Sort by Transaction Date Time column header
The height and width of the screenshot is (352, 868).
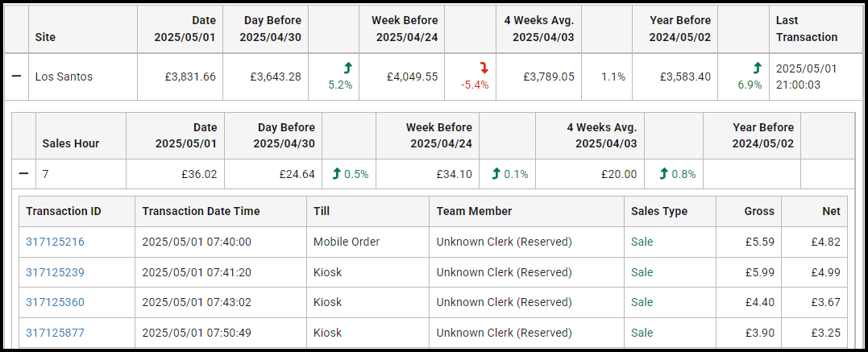pos(201,211)
